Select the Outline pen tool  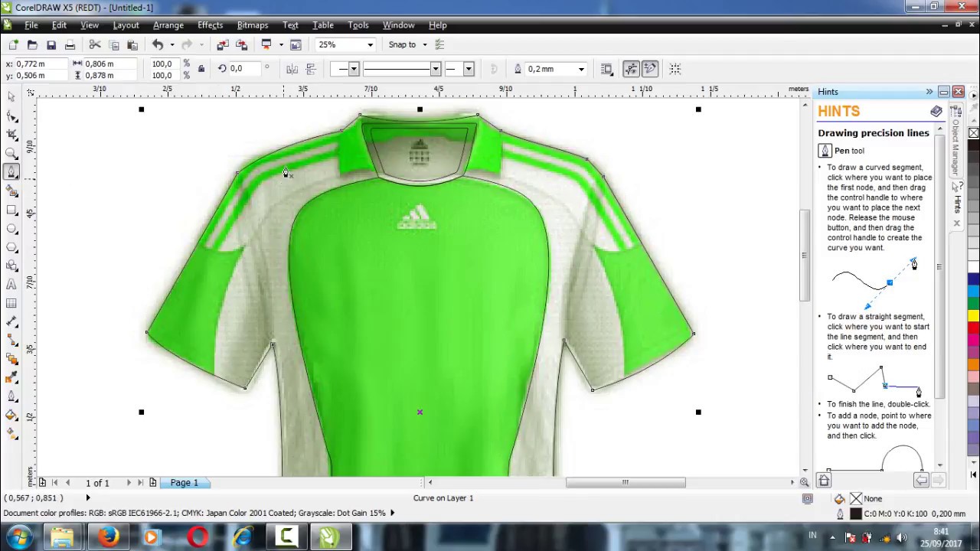(x=11, y=396)
